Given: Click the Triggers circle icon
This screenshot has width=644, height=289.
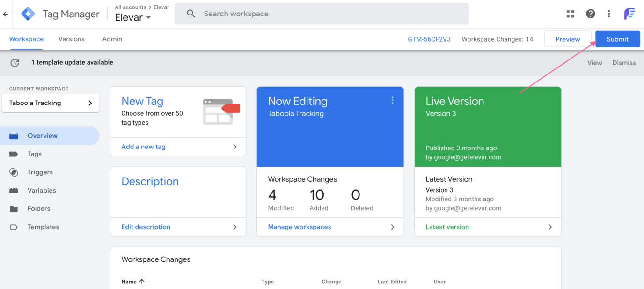Looking at the screenshot, I should pos(14,172).
